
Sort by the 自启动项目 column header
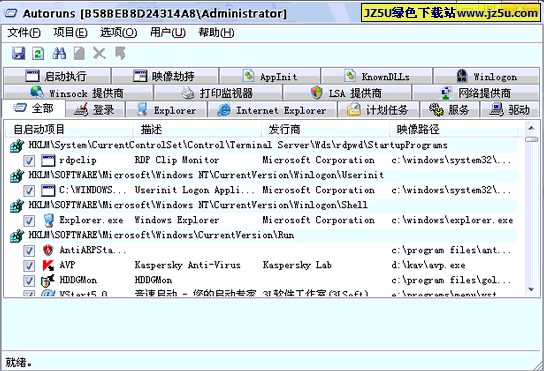pos(69,129)
